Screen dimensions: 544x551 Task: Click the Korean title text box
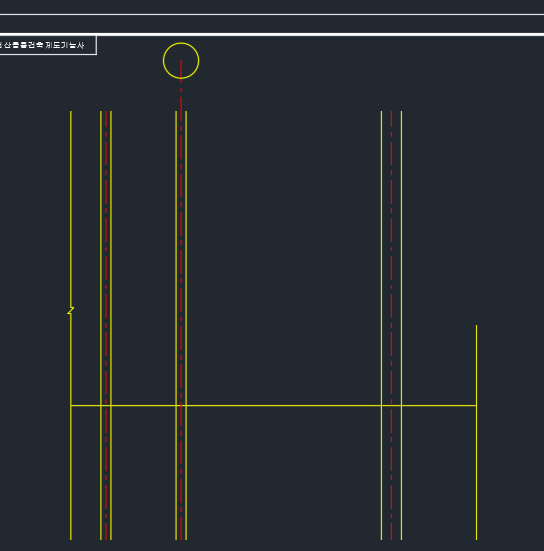[48, 45]
